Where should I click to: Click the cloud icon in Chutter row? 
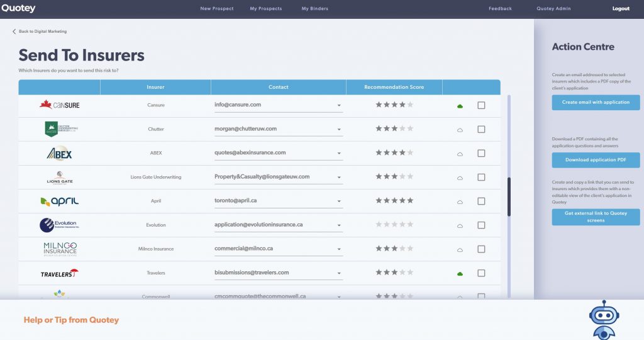460,130
